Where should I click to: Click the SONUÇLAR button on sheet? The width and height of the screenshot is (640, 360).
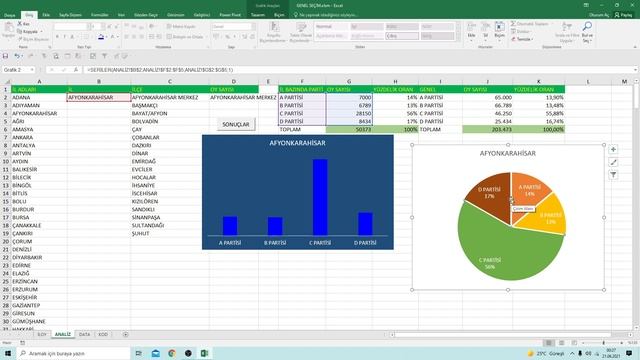click(x=236, y=124)
